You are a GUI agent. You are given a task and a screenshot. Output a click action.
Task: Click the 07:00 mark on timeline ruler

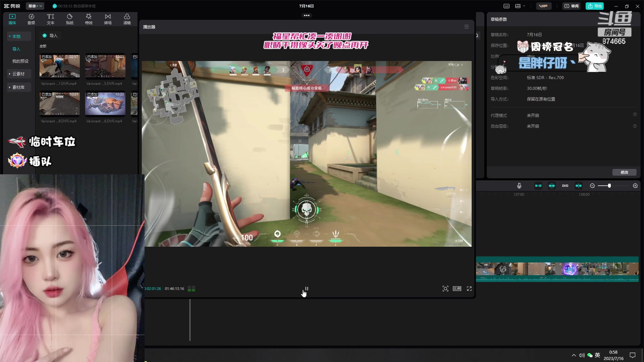point(519,194)
